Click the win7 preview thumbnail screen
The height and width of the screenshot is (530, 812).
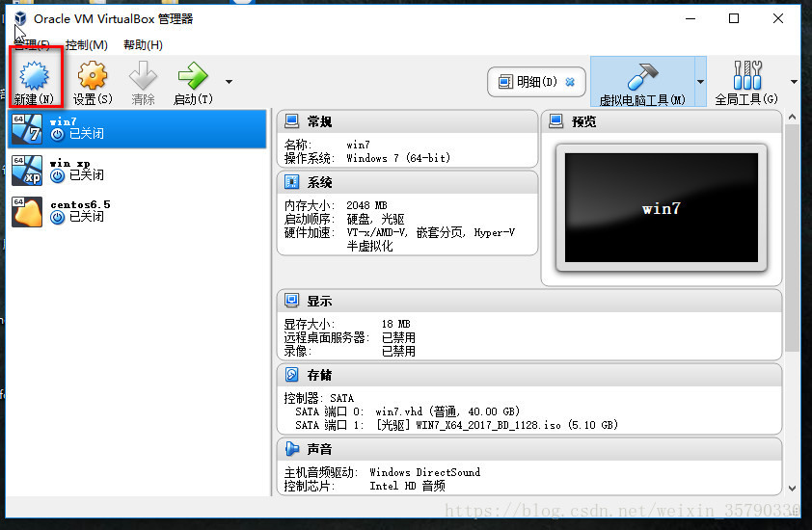coord(662,207)
